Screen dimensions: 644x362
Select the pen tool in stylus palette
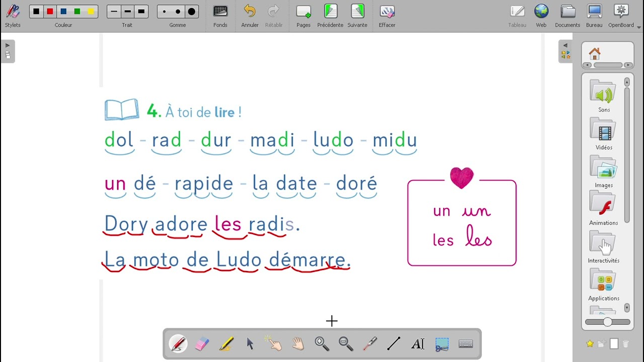(x=178, y=344)
